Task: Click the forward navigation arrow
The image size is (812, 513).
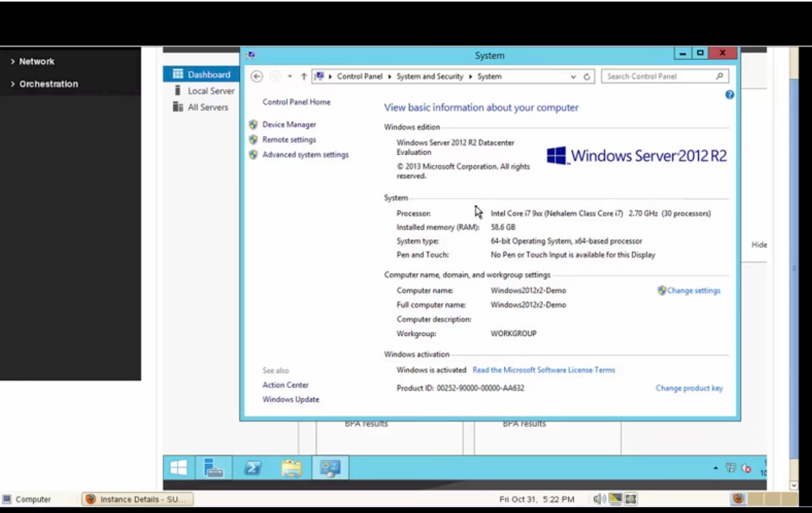Action: [x=275, y=77]
